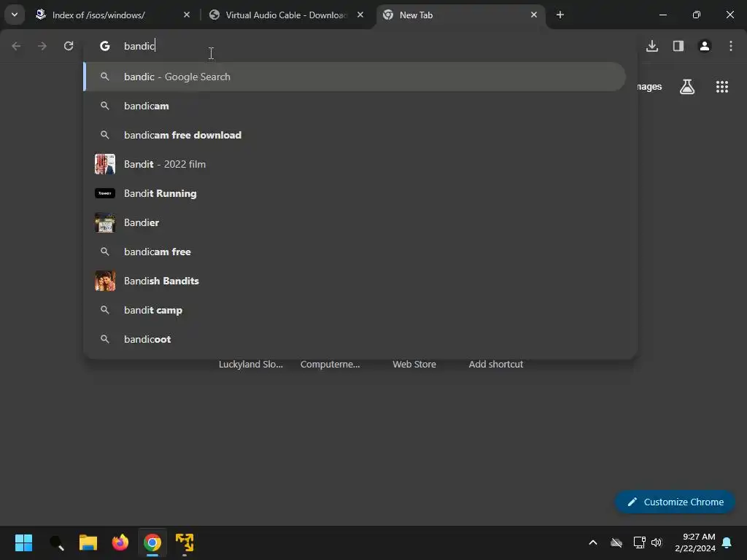The height and width of the screenshot is (560, 747).
Task: Open taskbar Search magnifier
Action: coord(57,542)
